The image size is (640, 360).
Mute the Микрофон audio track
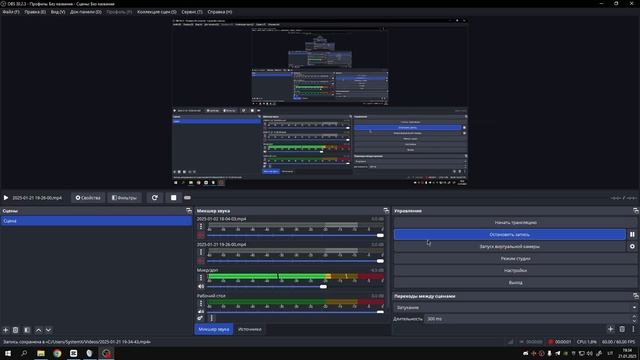click(200, 287)
